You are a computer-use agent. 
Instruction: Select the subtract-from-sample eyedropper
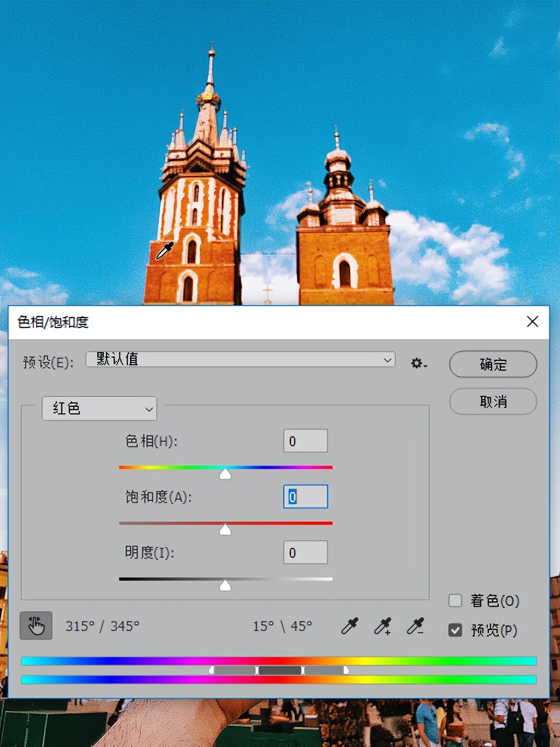pyautogui.click(x=416, y=626)
